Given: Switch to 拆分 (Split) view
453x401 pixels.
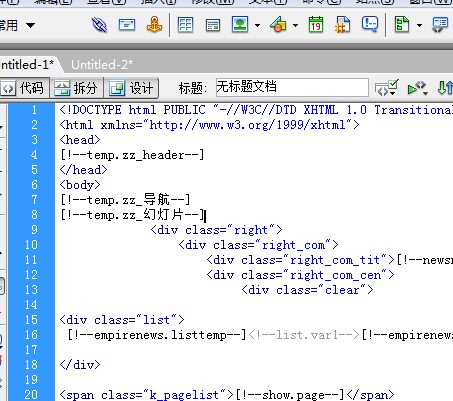Looking at the screenshot, I should tap(77, 88).
